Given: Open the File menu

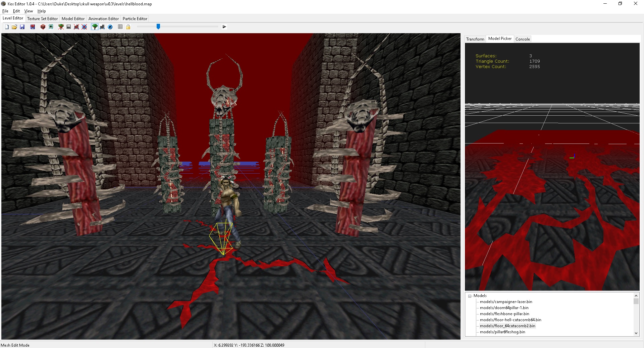Looking at the screenshot, I should 5,11.
